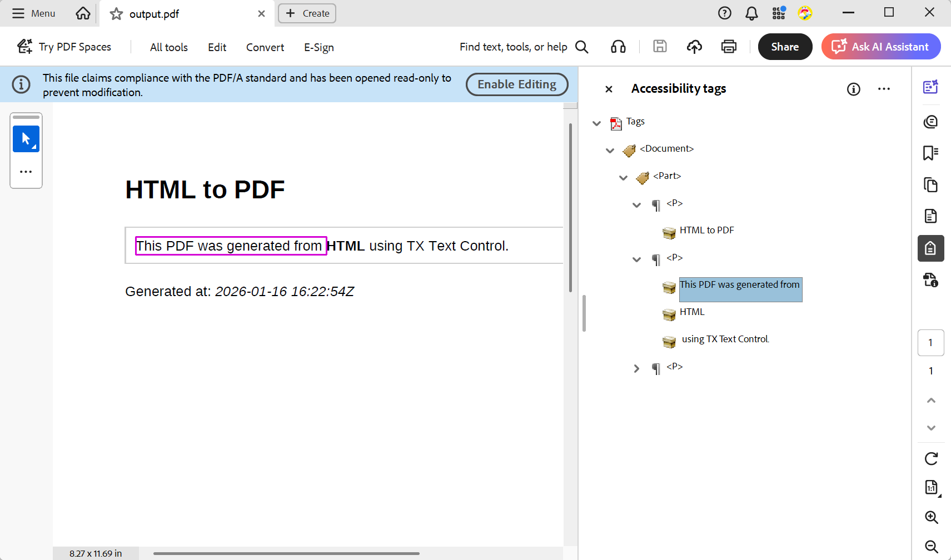Click the cloud upload icon
The height and width of the screenshot is (560, 951).
click(694, 47)
